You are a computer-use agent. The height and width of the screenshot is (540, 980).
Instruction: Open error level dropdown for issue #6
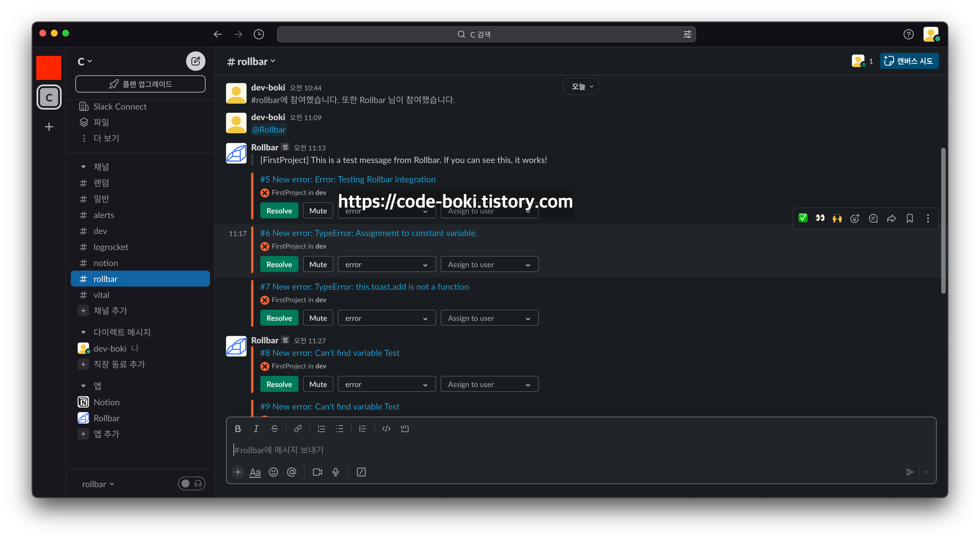pos(386,265)
